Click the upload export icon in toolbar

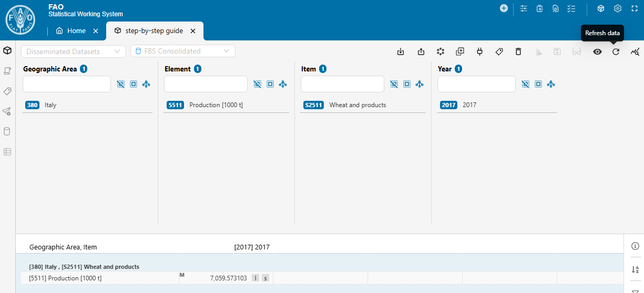pos(421,51)
